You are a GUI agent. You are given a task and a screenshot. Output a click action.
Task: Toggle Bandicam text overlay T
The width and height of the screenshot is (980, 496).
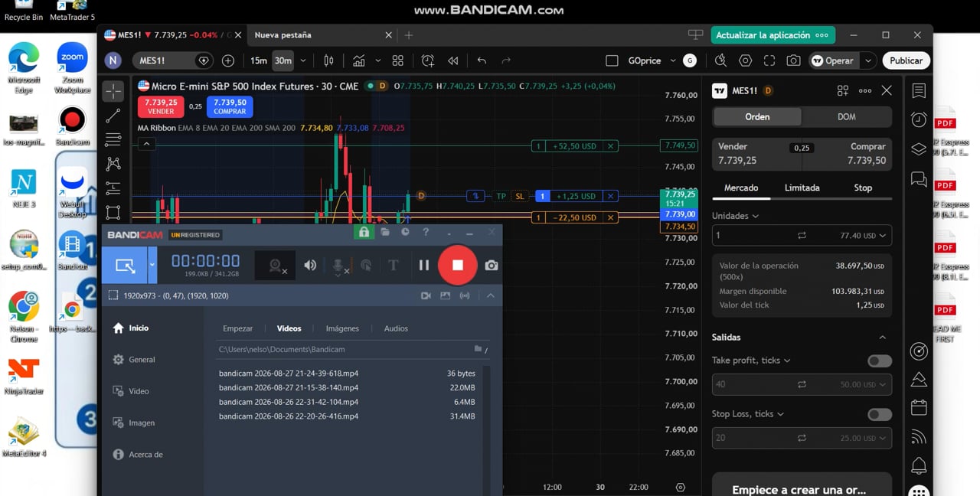click(394, 266)
